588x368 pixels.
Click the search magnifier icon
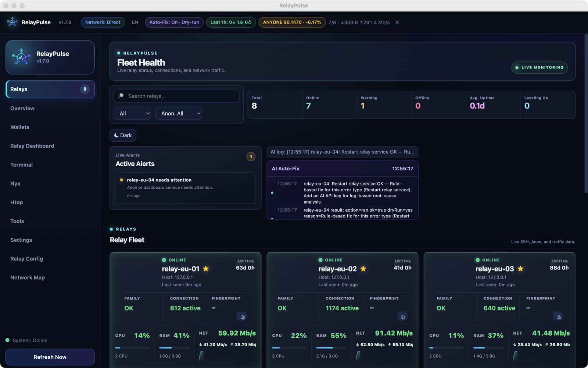pos(121,96)
